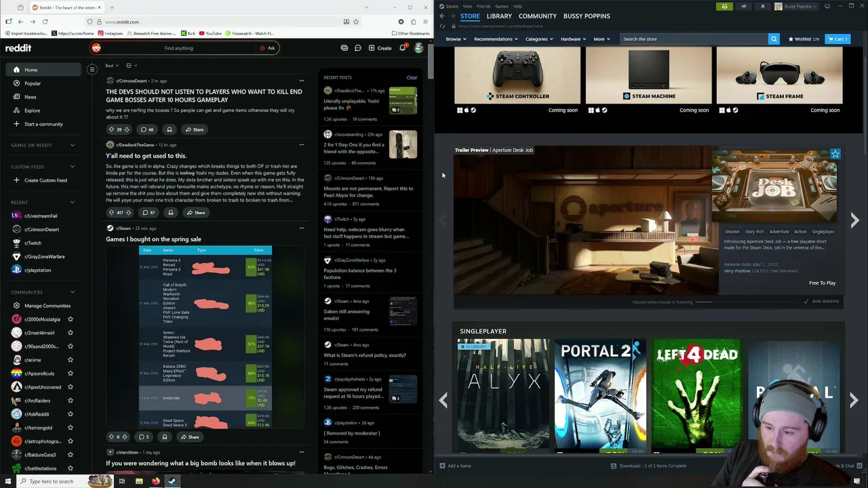This screenshot has width=868, height=488.
Task: Collapse Reddit sidebar with hamburger button
Action: 92,69
